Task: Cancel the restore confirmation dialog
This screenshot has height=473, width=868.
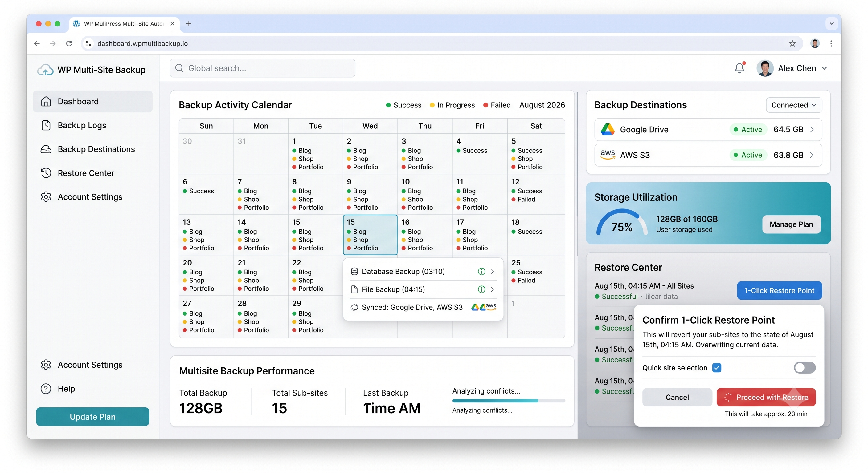Action: point(677,397)
